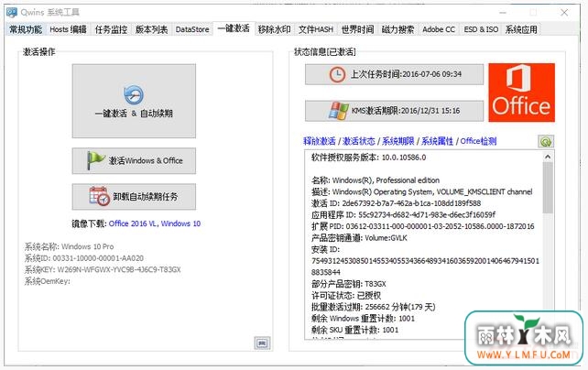Image resolution: width=588 pixels, height=370 pixels.
Task: Click the 上次任务时间 clock button
Action: point(394,74)
